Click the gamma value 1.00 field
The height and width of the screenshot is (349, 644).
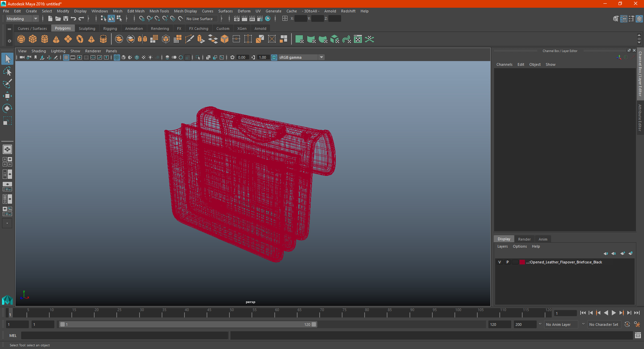click(x=263, y=57)
